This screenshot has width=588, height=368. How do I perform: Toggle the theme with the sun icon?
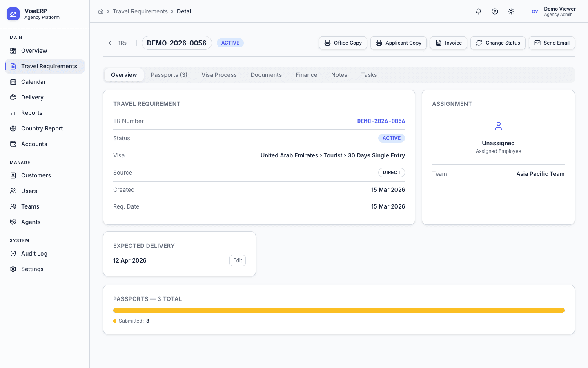[x=511, y=11]
